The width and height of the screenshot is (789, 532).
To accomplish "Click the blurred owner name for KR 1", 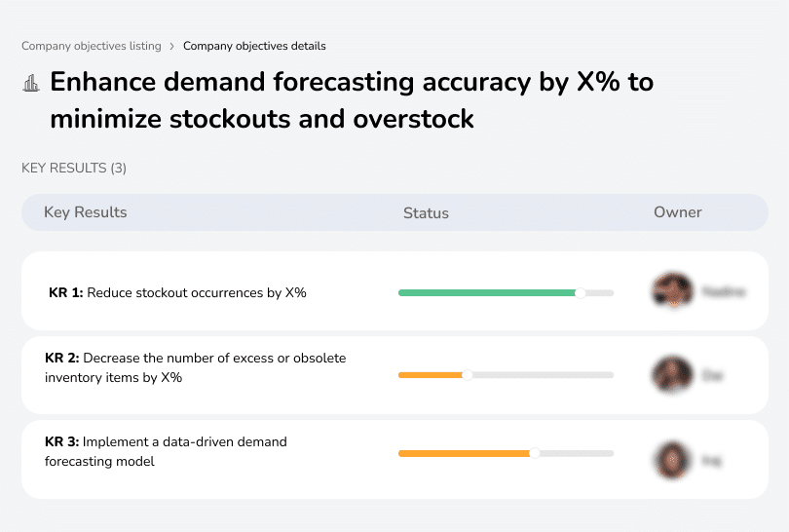I will (723, 291).
